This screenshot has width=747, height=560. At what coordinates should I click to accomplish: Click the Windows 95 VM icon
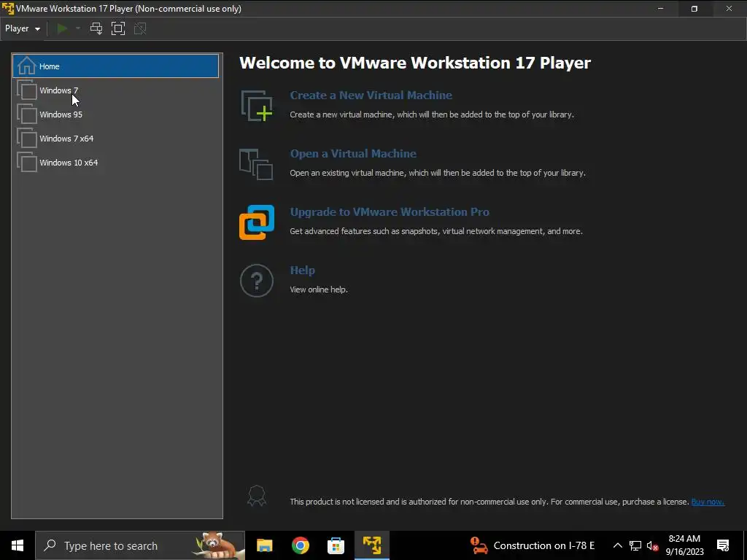[x=27, y=114]
